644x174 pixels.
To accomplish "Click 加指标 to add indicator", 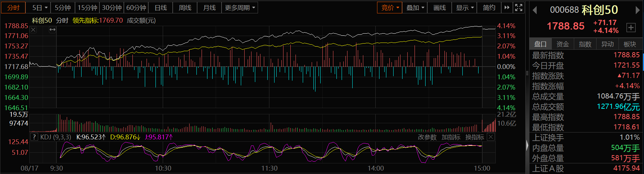I will coord(451,137).
